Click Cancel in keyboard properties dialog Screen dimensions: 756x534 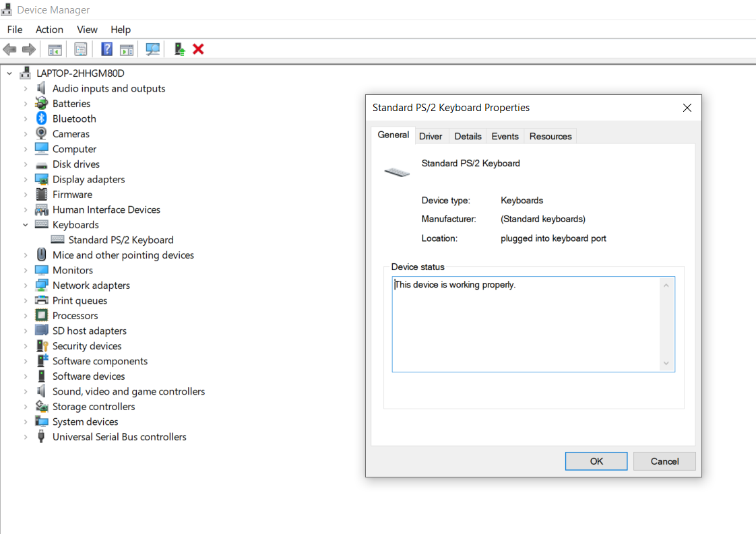coord(664,461)
